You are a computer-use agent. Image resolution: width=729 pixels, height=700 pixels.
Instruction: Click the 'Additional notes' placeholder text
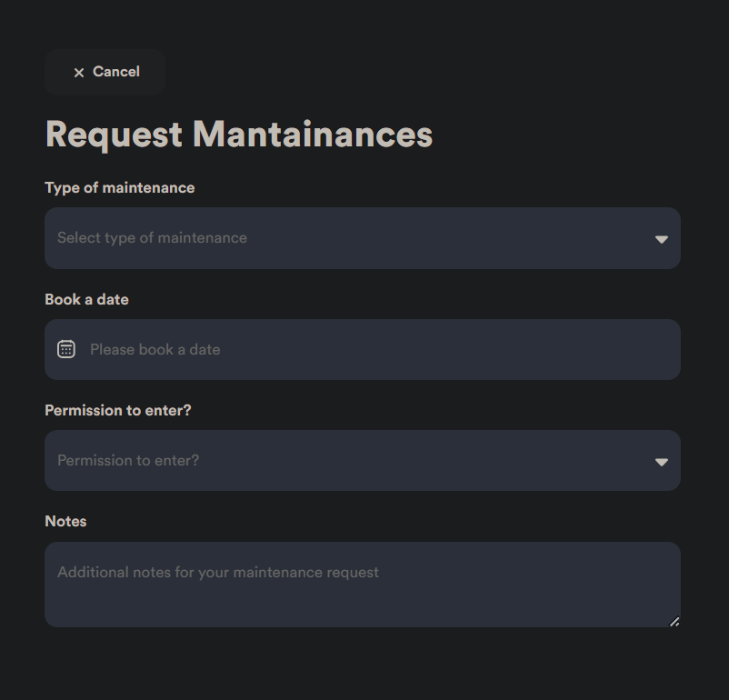[x=218, y=573]
